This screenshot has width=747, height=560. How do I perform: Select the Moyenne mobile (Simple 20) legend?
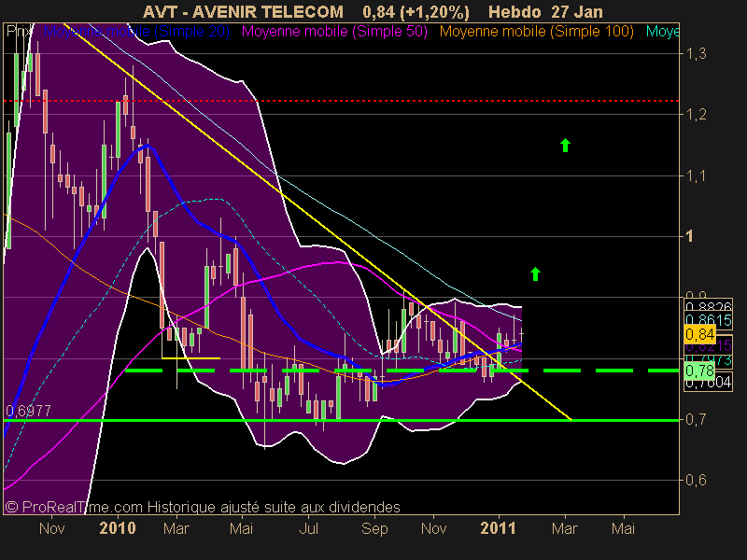click(x=136, y=32)
